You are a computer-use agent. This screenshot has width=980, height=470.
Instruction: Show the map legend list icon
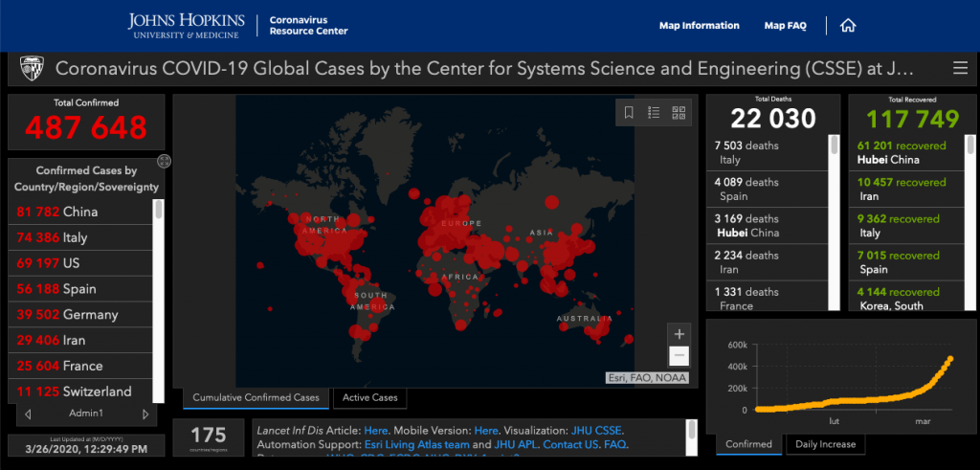pos(654,113)
